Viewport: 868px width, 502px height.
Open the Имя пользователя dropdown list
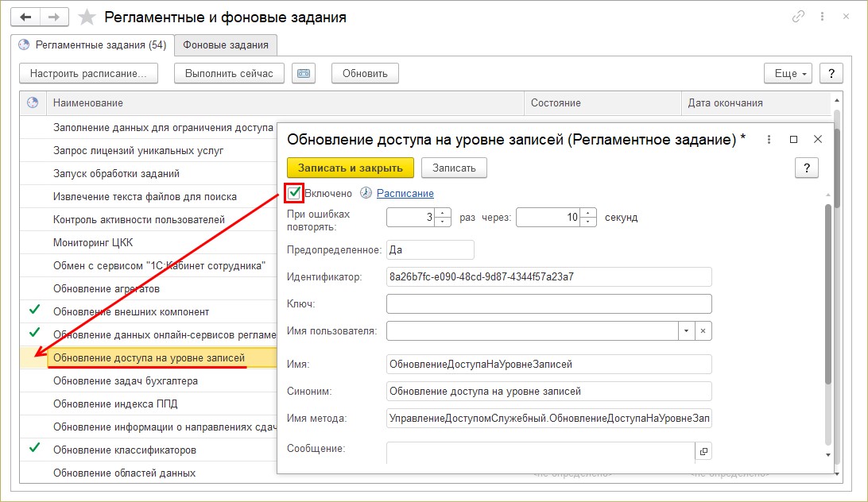pos(687,331)
